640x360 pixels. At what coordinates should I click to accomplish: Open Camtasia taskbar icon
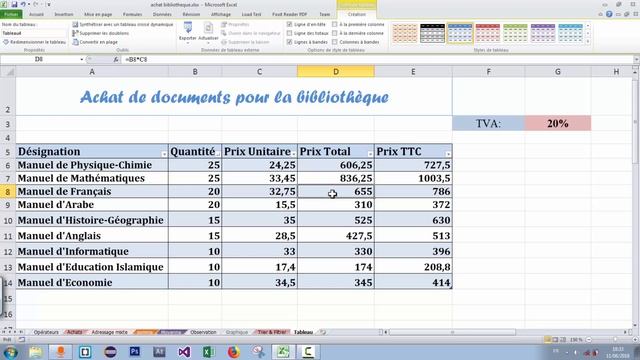[308, 352]
